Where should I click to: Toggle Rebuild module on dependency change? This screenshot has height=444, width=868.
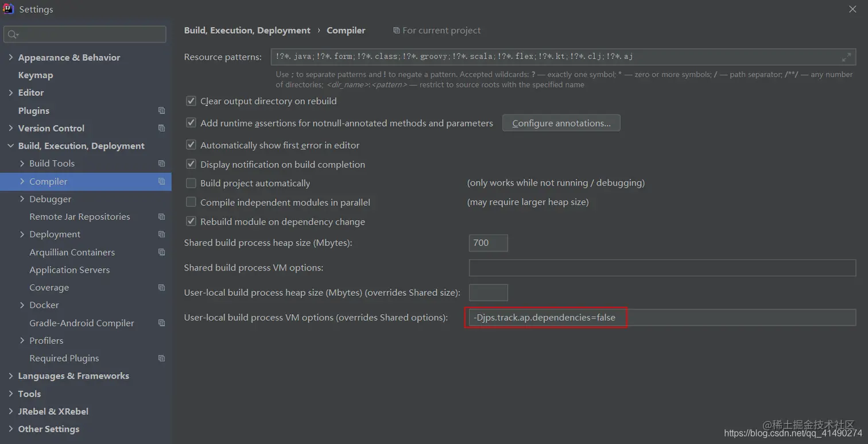click(191, 222)
